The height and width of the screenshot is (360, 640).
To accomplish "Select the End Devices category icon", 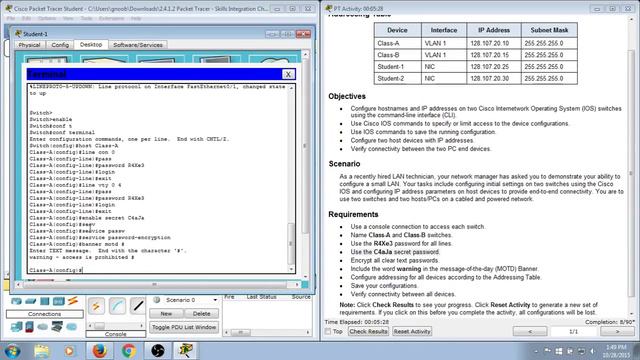I will pos(16,327).
